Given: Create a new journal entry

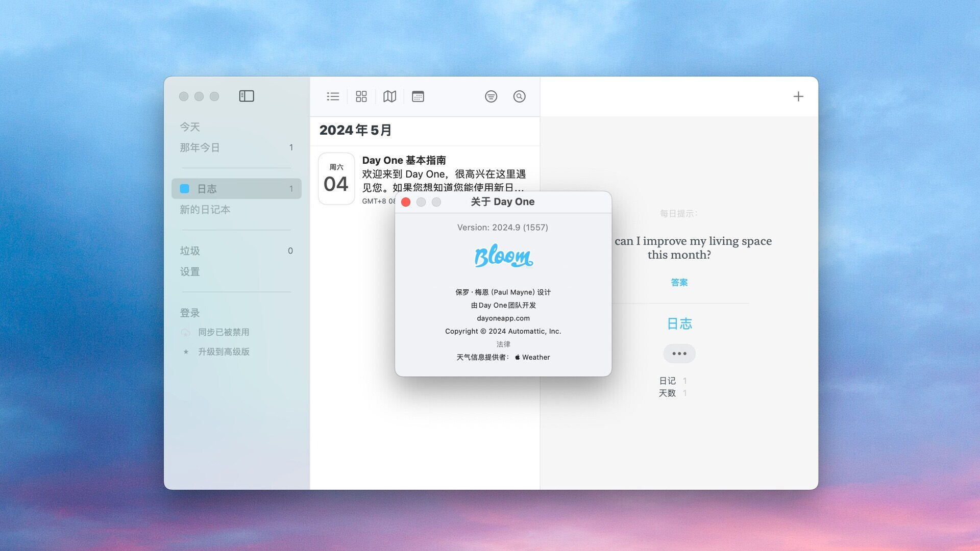Looking at the screenshot, I should tap(799, 96).
